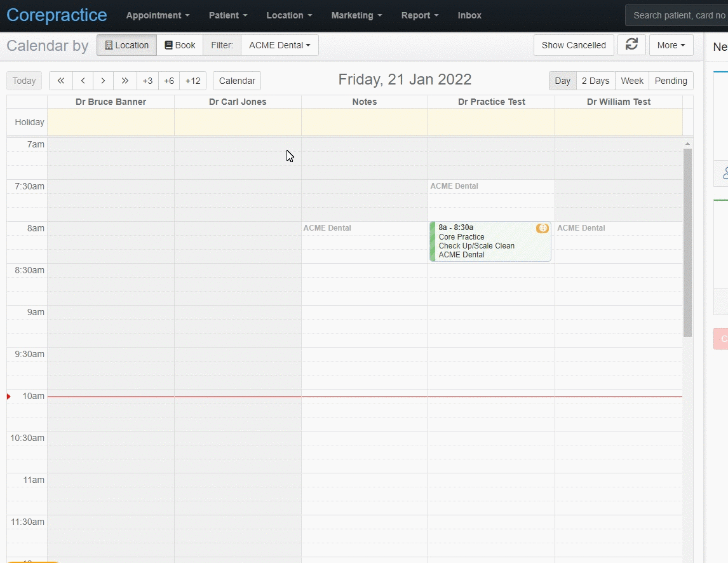Click the refresh calendar icon button
728x563 pixels.
[x=631, y=45]
